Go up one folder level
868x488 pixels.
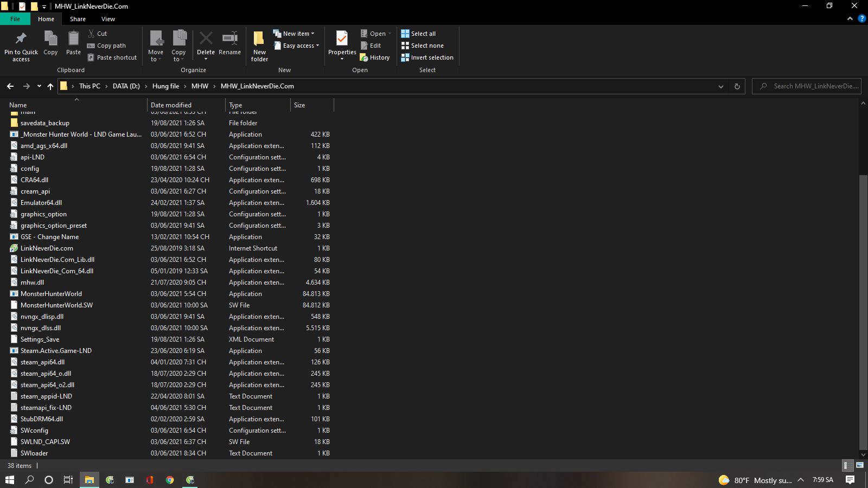(50, 86)
